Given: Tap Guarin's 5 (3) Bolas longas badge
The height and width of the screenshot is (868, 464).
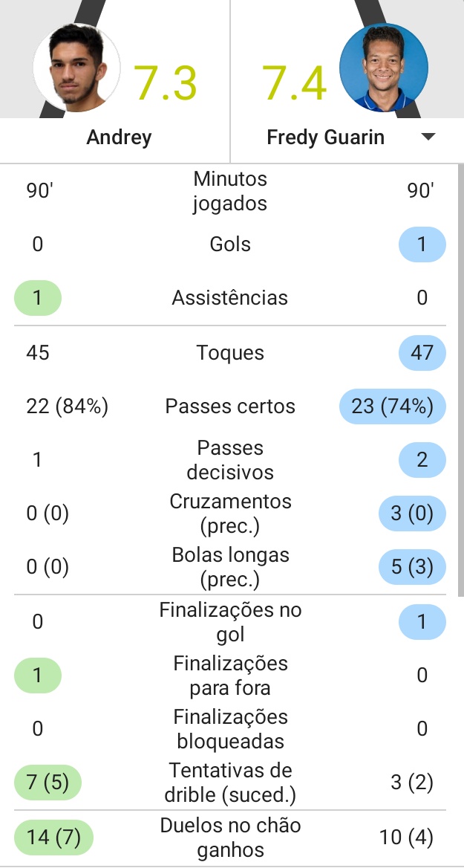Looking at the screenshot, I should (x=411, y=568).
